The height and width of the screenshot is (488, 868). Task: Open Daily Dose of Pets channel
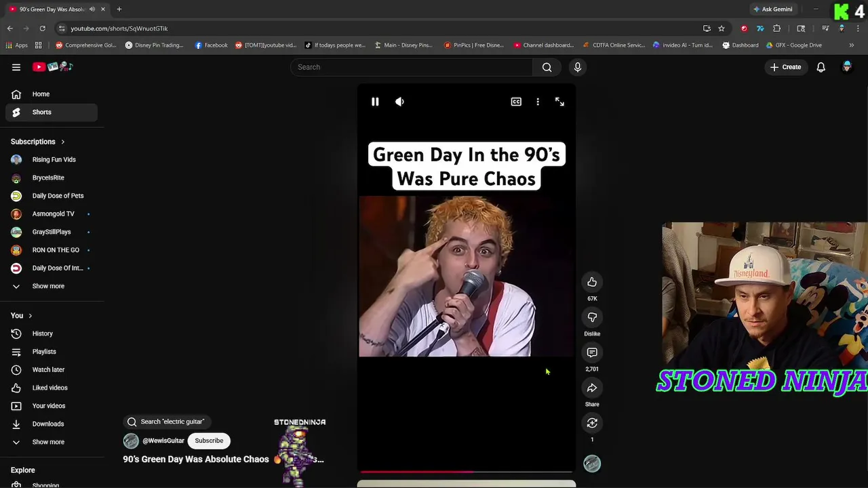point(52,196)
